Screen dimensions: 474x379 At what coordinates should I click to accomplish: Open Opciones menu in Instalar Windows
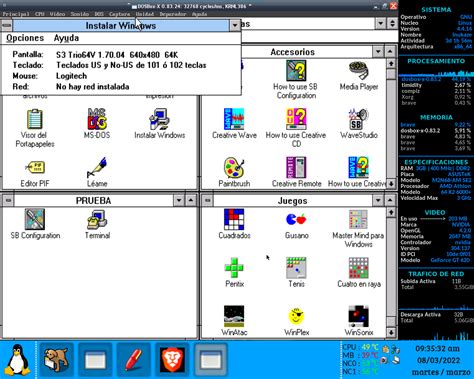tap(25, 38)
